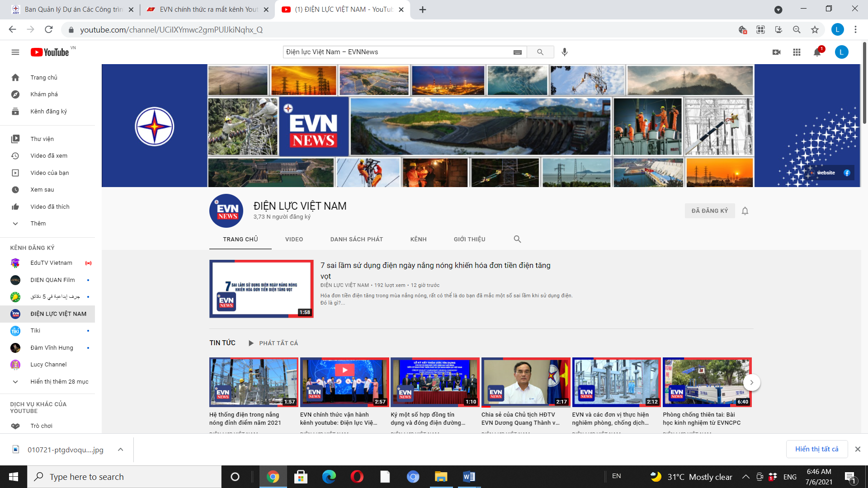Open Video đã xem history
868x488 pixels.
click(x=47, y=156)
